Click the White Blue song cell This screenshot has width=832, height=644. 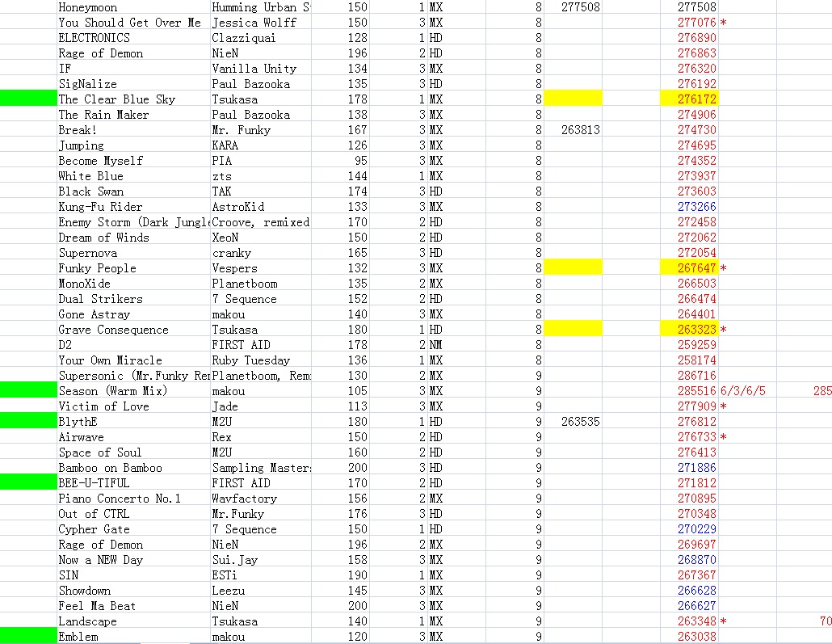(133, 176)
